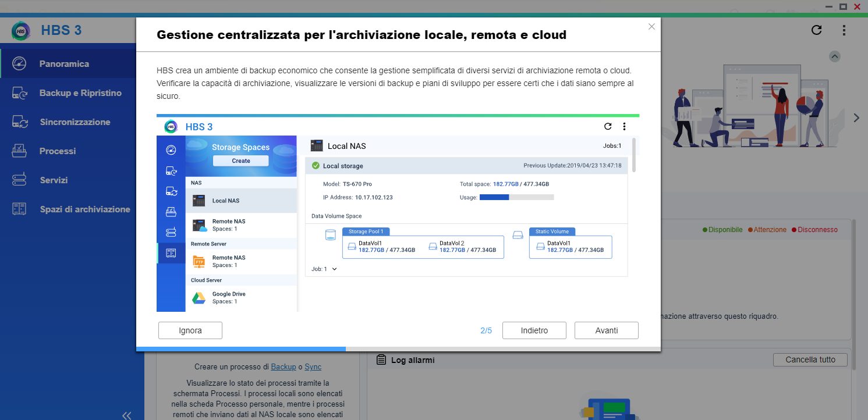
Task: Click the preview three-dot icon
Action: (625, 126)
